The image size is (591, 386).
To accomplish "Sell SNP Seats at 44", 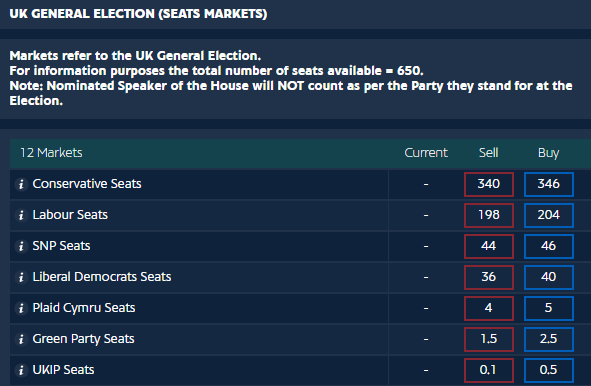I will point(488,246).
